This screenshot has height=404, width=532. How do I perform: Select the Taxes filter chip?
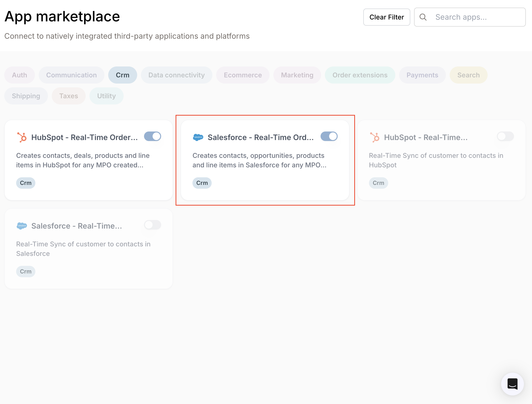point(69,96)
